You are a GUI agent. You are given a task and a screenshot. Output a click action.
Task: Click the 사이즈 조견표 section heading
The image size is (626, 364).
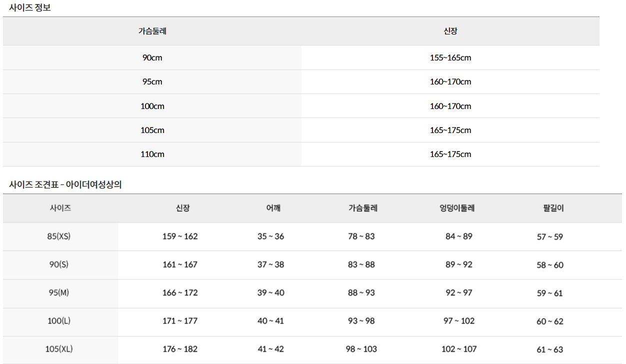click(65, 184)
